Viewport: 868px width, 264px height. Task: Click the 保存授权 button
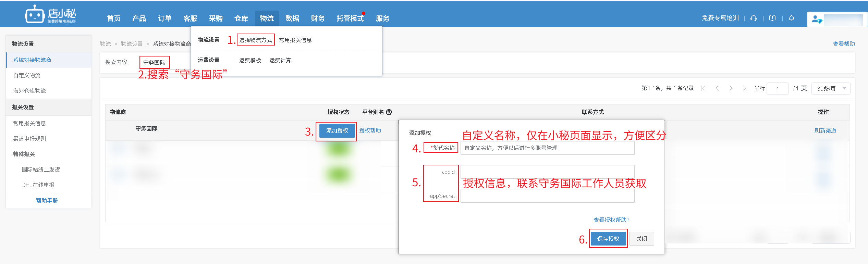click(608, 239)
